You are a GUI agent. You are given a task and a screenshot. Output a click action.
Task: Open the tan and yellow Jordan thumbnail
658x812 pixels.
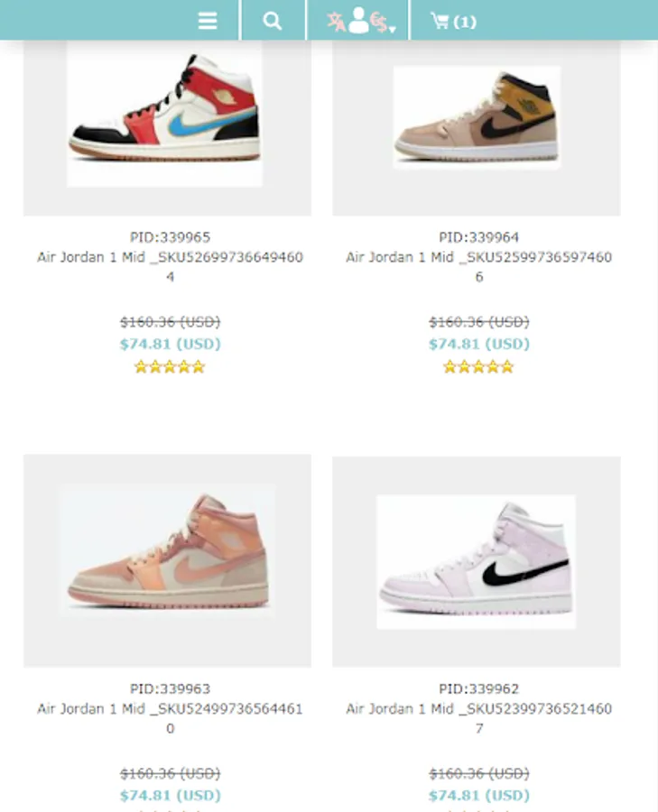[477, 117]
